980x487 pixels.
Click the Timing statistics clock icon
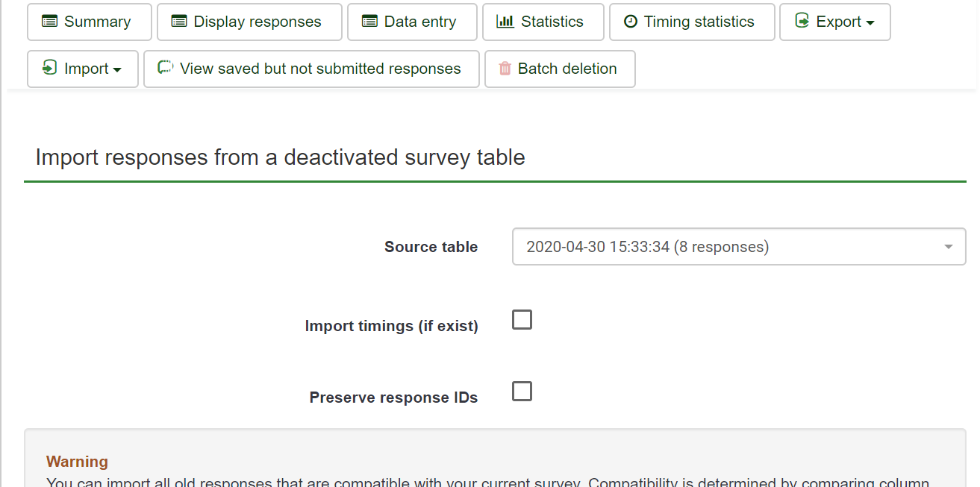tap(631, 22)
